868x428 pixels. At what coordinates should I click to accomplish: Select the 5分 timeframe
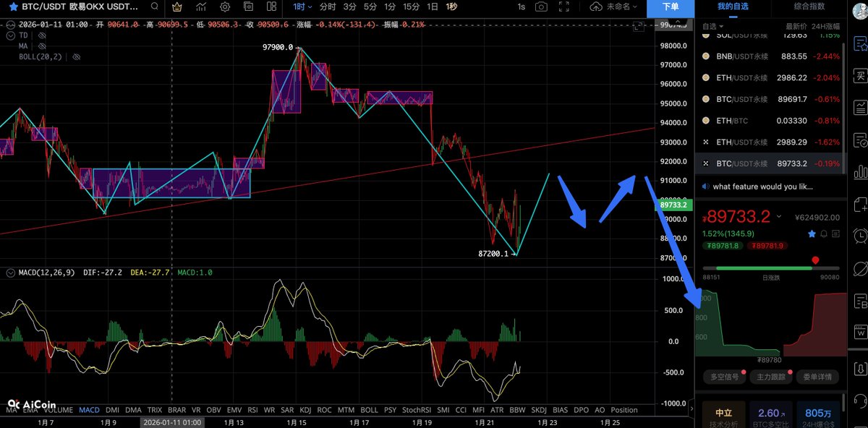coord(370,7)
